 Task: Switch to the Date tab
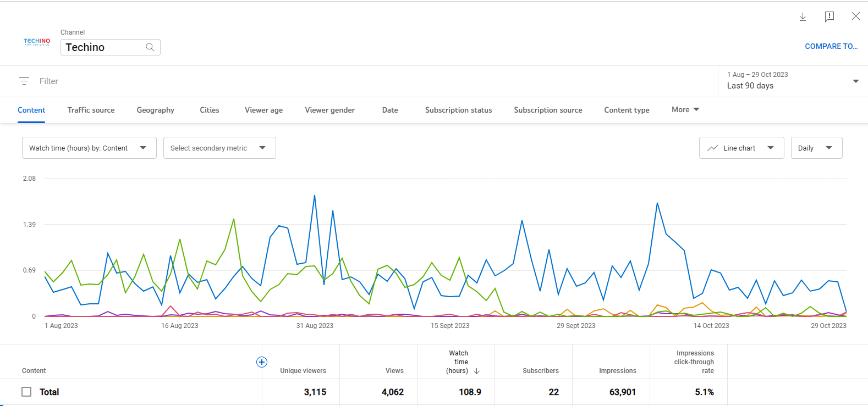(390, 110)
